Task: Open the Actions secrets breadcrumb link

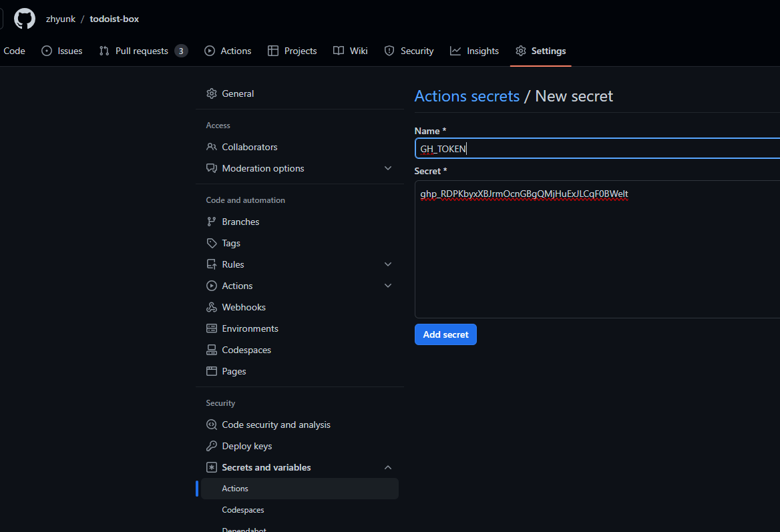Action: (x=467, y=96)
